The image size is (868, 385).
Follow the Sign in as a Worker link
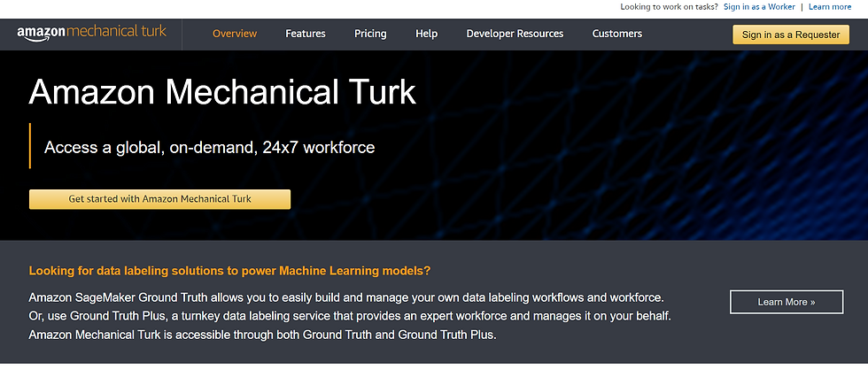[759, 7]
